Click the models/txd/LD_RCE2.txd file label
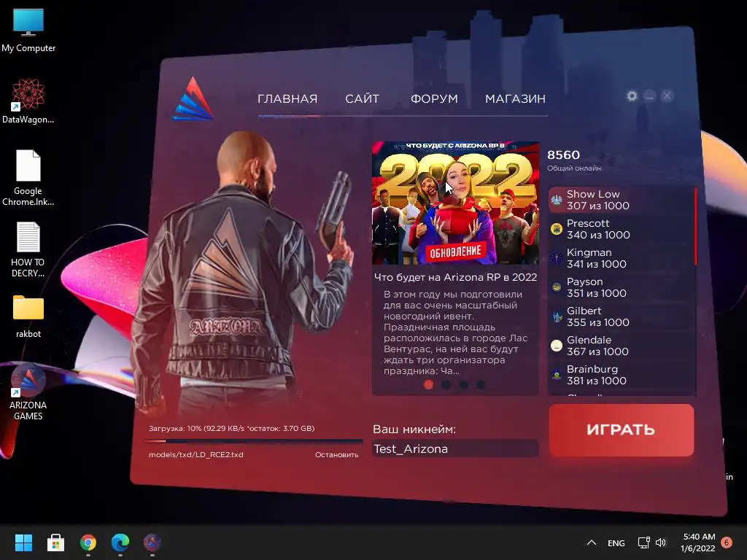This screenshot has height=560, width=747. (x=196, y=455)
